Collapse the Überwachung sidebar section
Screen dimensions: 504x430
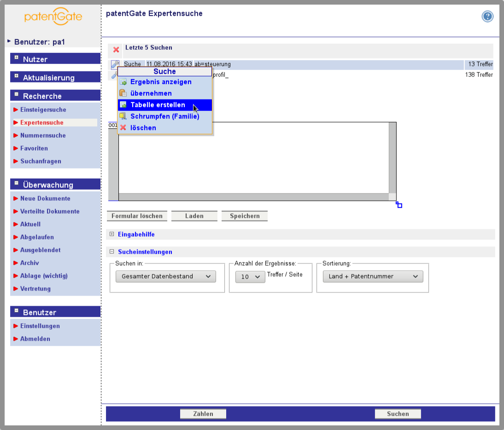pos(17,183)
